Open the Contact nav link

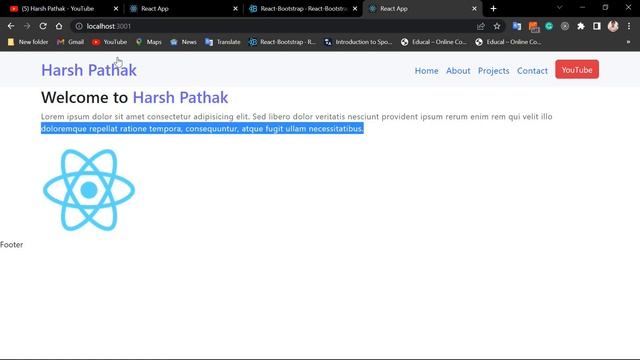pos(532,71)
